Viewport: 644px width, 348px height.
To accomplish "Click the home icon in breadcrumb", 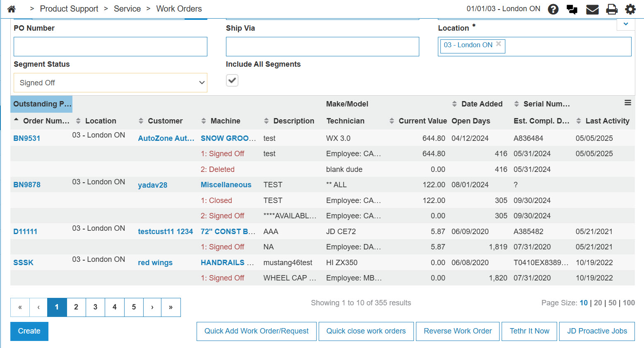I will [12, 9].
